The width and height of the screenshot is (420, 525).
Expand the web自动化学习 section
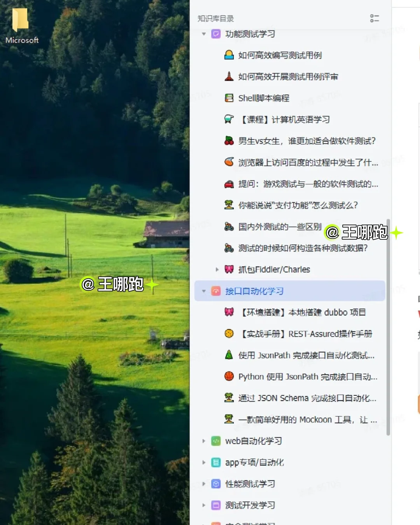pos(204,441)
